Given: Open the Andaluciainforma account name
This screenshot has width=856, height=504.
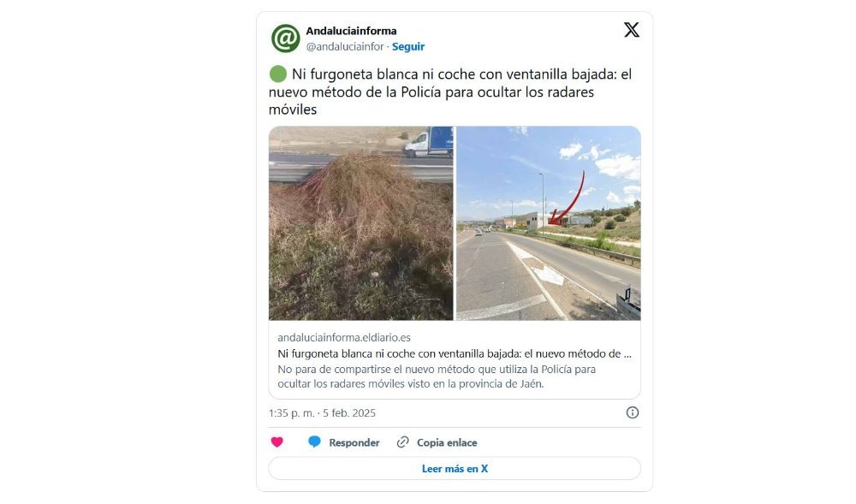Looking at the screenshot, I should (351, 31).
